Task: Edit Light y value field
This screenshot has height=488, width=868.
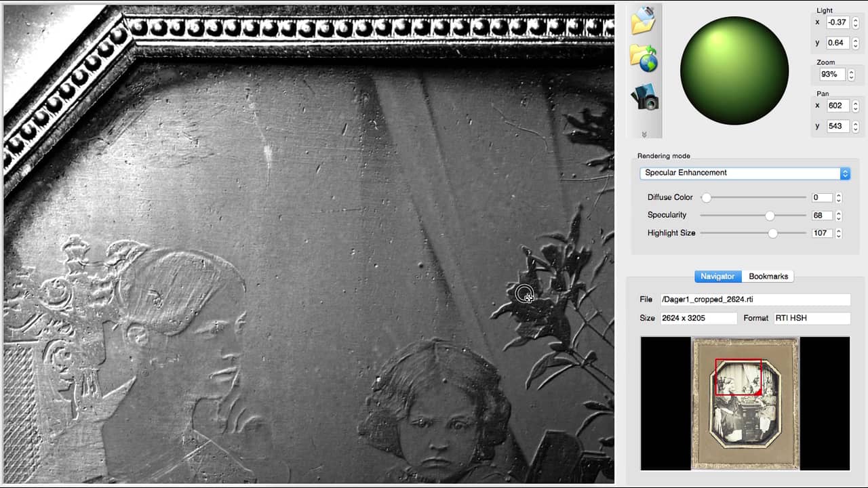Action: pos(838,43)
